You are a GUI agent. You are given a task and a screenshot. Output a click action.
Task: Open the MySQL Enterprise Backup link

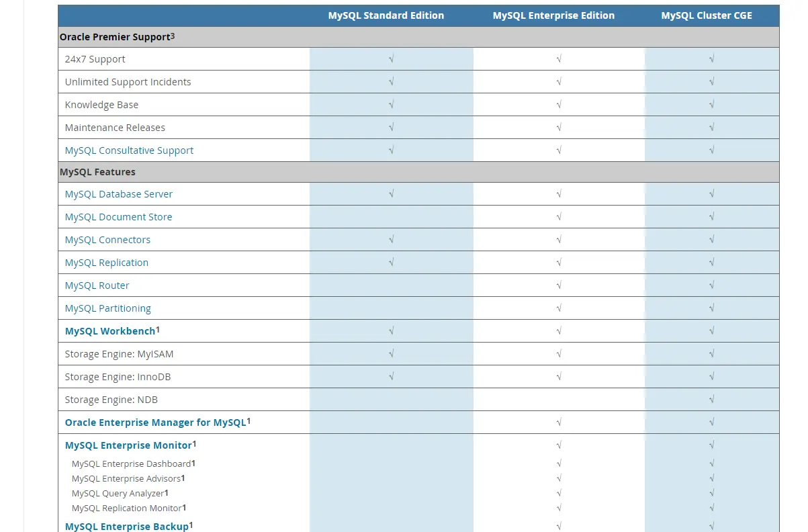127,527
